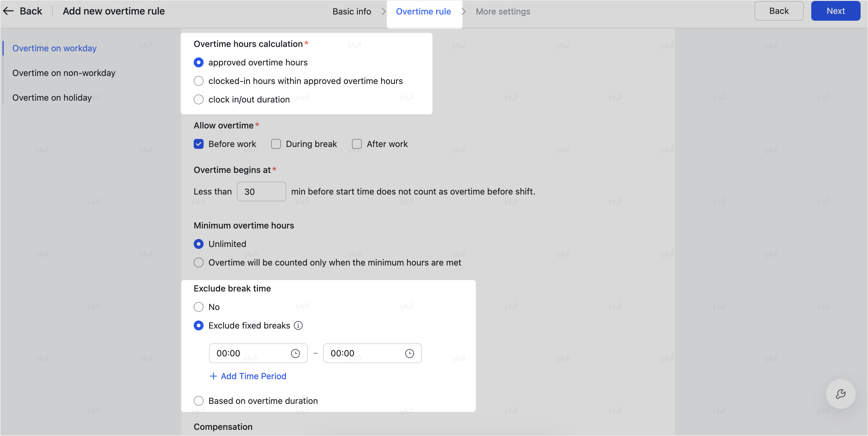Click the back arrow icon at top left
This screenshot has height=436, width=868.
pyautogui.click(x=9, y=11)
